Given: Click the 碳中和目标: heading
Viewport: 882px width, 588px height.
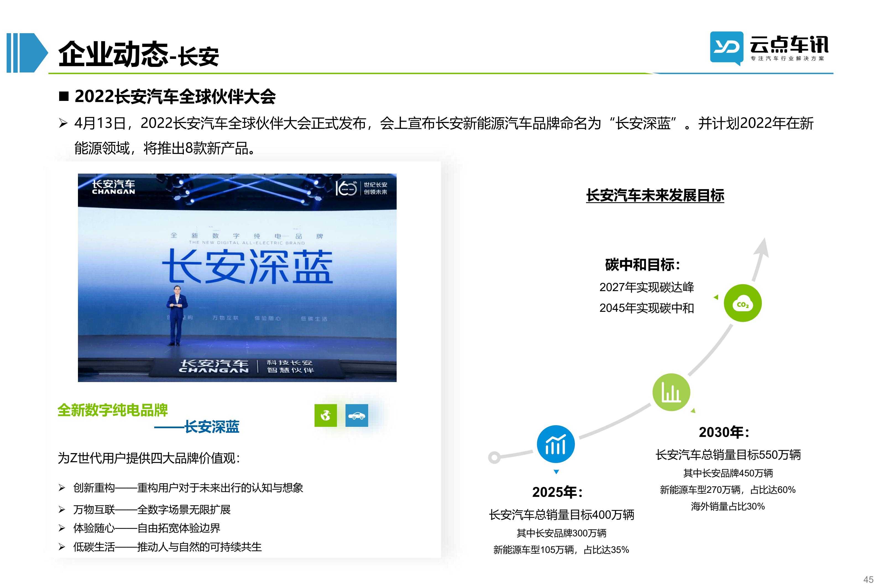Looking at the screenshot, I should 642,265.
